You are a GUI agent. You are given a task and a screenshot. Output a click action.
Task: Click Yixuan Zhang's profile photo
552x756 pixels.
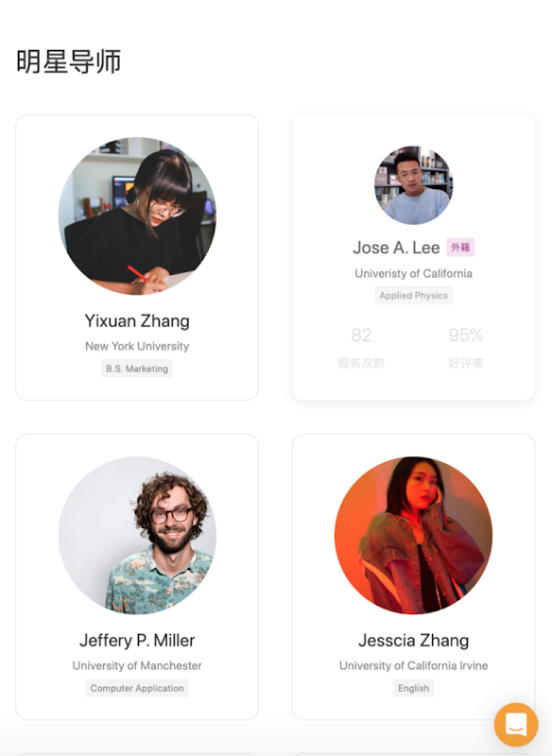[x=137, y=216]
